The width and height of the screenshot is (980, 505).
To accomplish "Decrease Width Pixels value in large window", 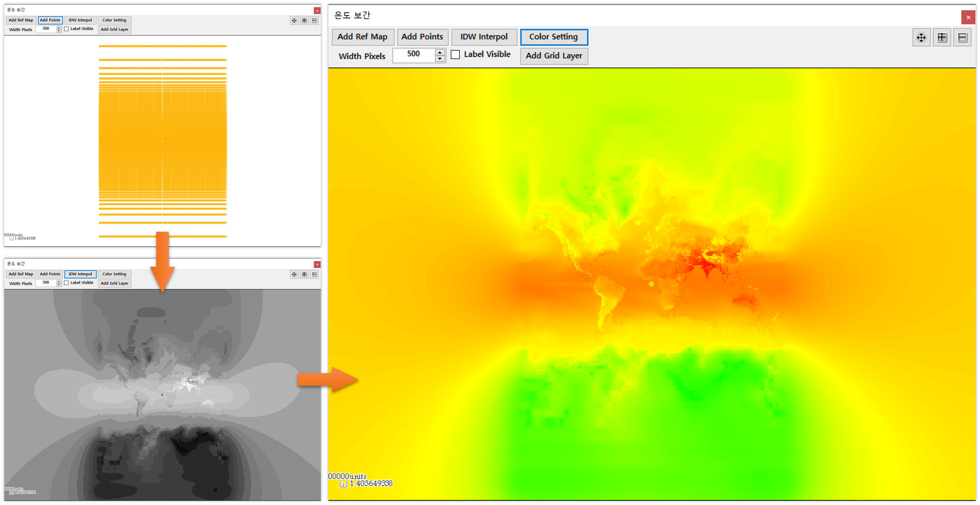I will point(440,59).
